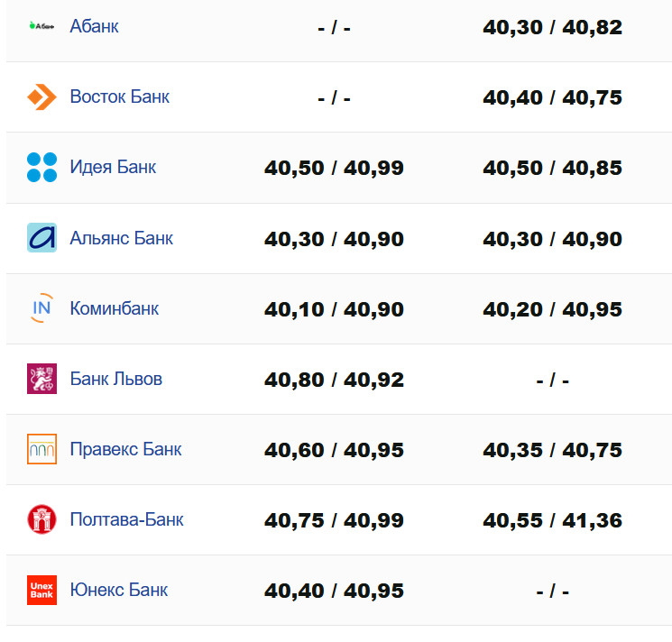
Task: Click the orange Правекс Банк logo
Action: click(x=41, y=449)
